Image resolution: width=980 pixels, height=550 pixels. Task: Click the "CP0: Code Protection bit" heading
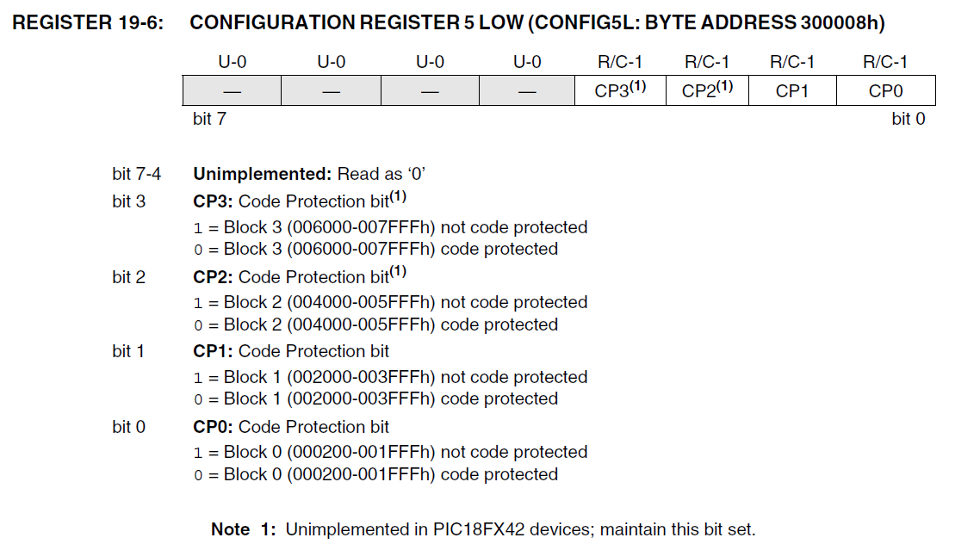291,427
